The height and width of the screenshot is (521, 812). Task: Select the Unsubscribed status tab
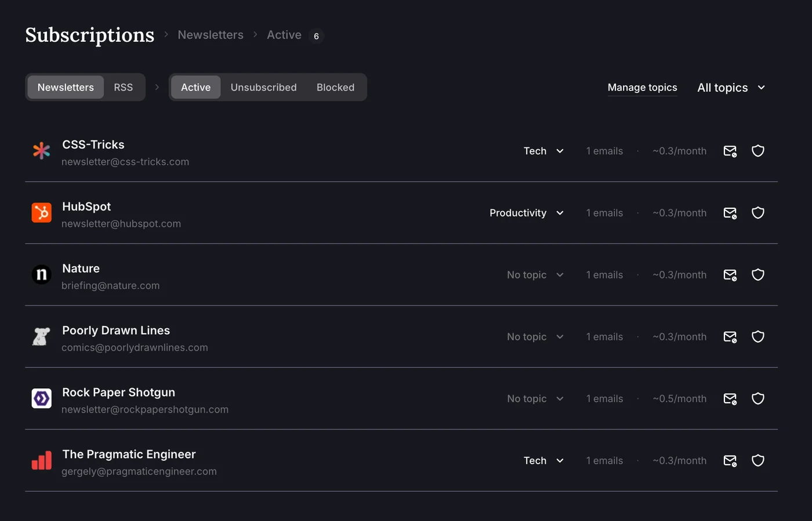point(263,87)
